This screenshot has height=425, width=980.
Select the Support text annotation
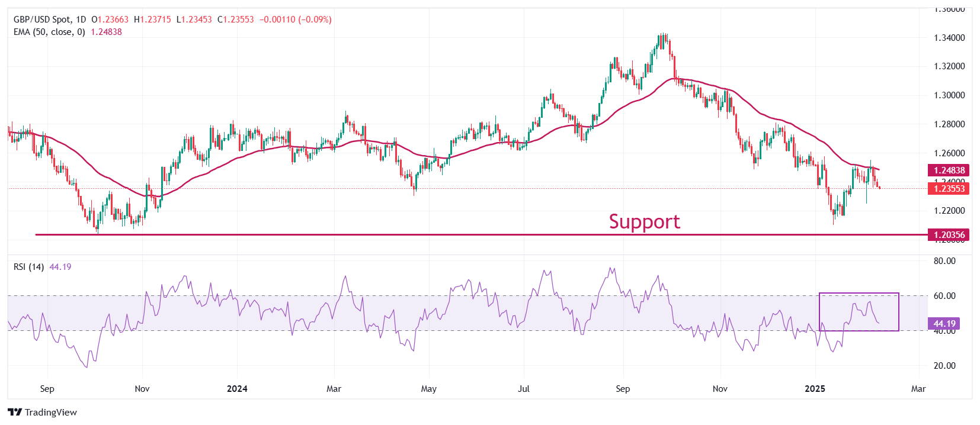[x=644, y=221]
